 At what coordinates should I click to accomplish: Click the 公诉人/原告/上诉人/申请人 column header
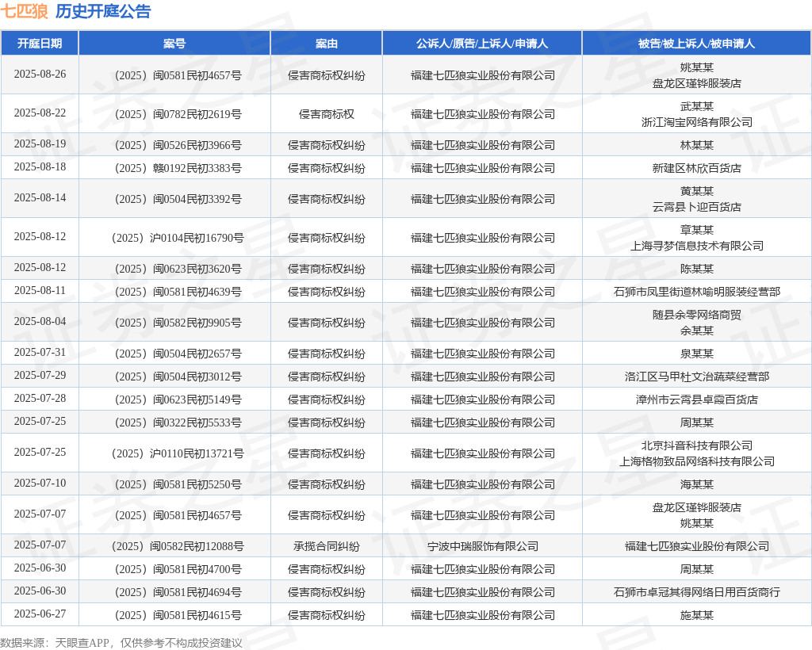coord(482,44)
